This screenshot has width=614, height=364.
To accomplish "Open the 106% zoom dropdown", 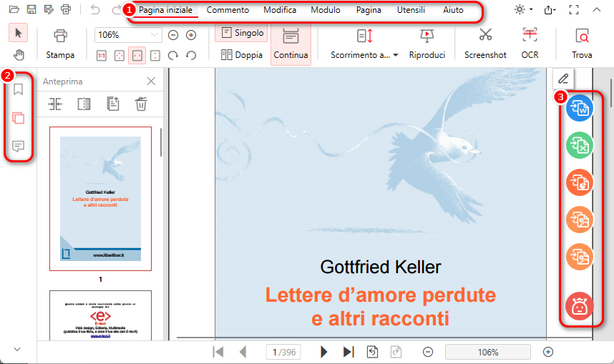I will click(x=128, y=35).
